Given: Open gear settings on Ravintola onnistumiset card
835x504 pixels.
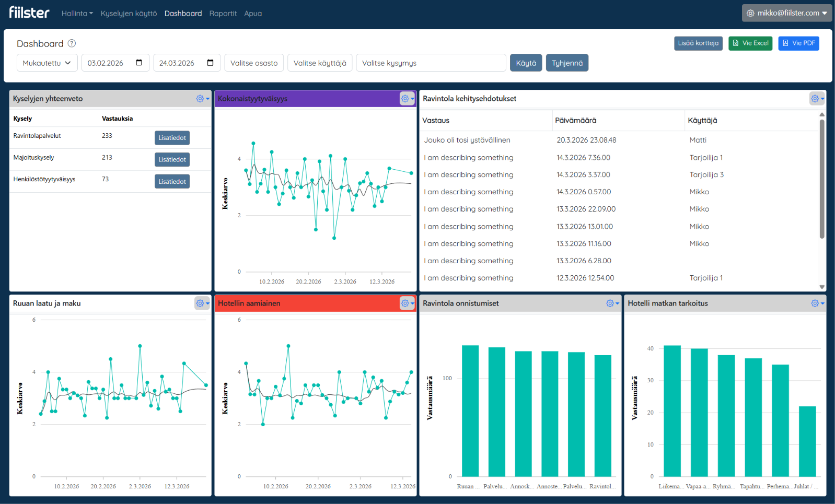Looking at the screenshot, I should pyautogui.click(x=612, y=303).
